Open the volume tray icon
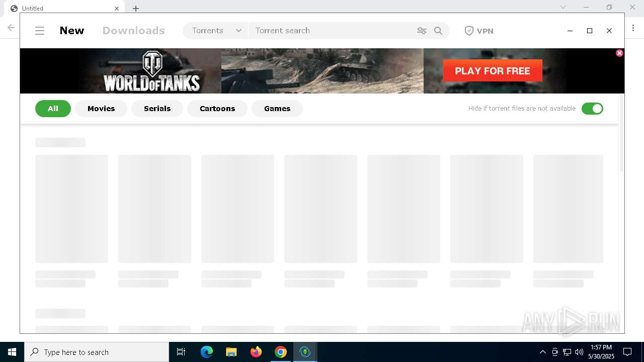Image resolution: width=644 pixels, height=362 pixels. point(579,352)
